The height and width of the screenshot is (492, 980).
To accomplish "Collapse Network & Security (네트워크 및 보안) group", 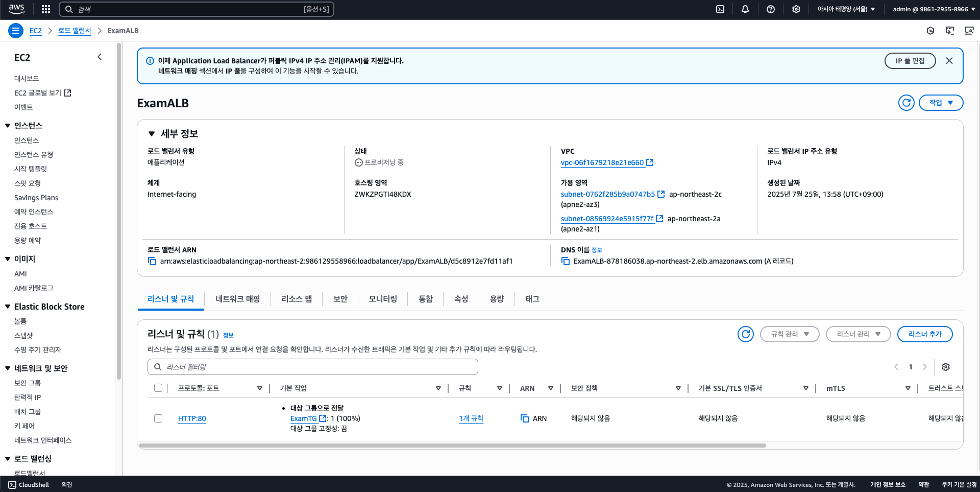I will pos(8,368).
